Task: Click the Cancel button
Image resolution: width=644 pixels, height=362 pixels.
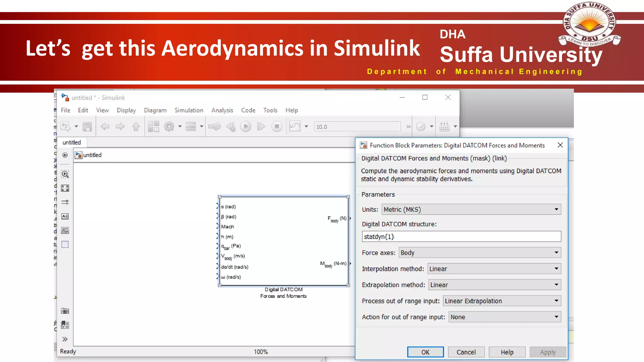Action: click(x=466, y=352)
